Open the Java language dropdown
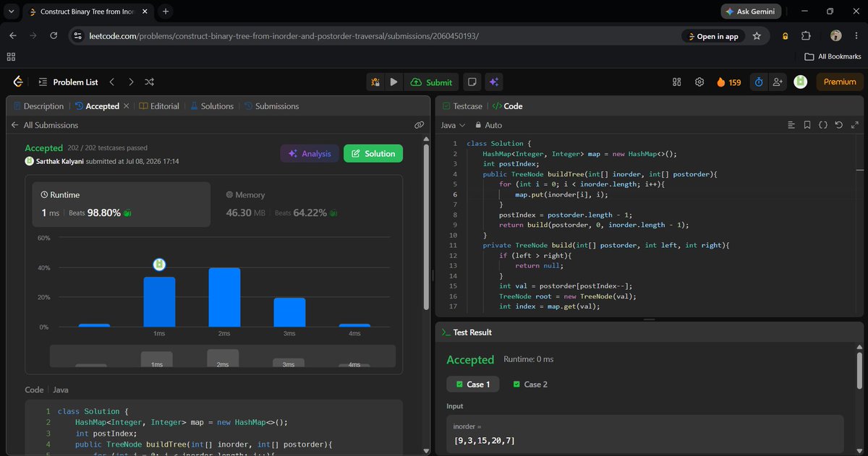 pos(454,125)
